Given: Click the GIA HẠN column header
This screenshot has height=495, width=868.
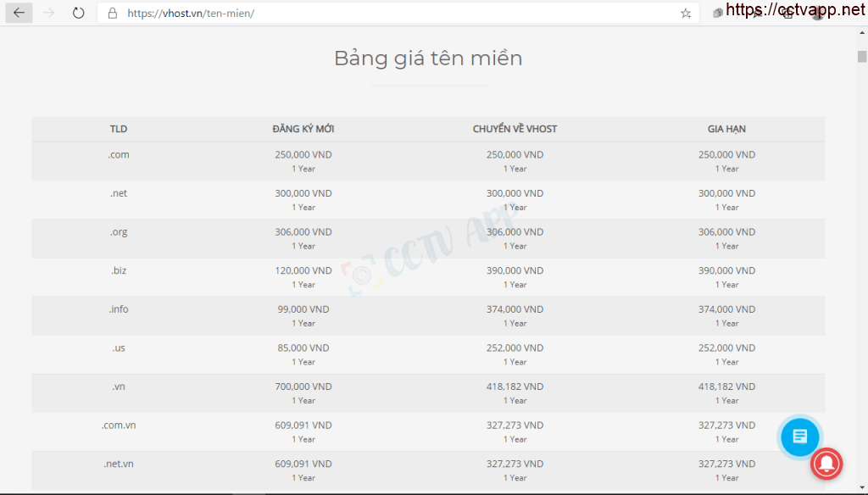Looking at the screenshot, I should pos(726,129).
